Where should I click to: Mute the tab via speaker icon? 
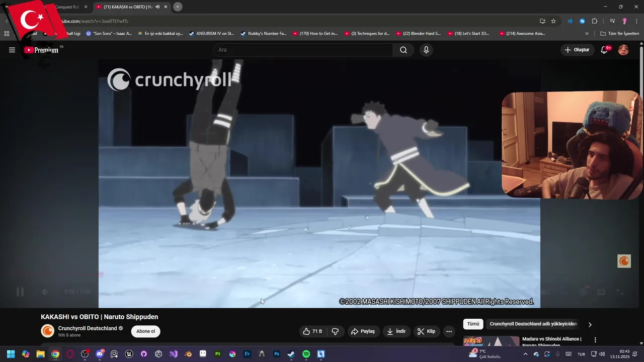pos(157,7)
